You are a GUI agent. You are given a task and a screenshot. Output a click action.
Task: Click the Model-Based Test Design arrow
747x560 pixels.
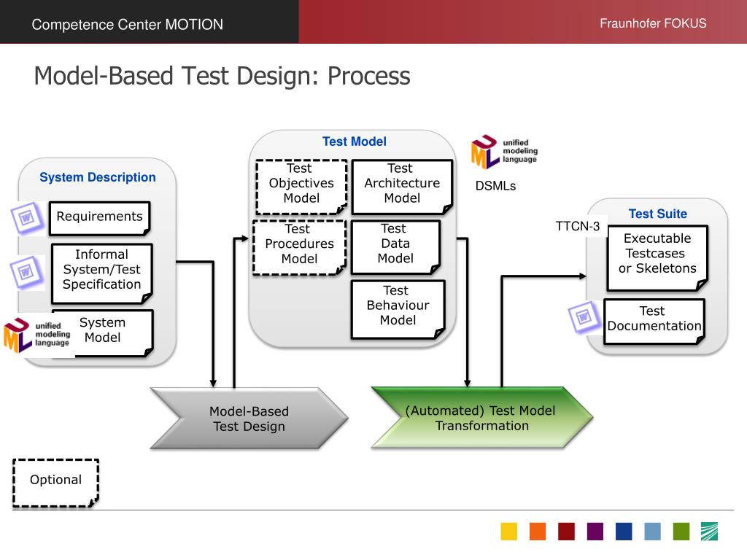tap(249, 419)
